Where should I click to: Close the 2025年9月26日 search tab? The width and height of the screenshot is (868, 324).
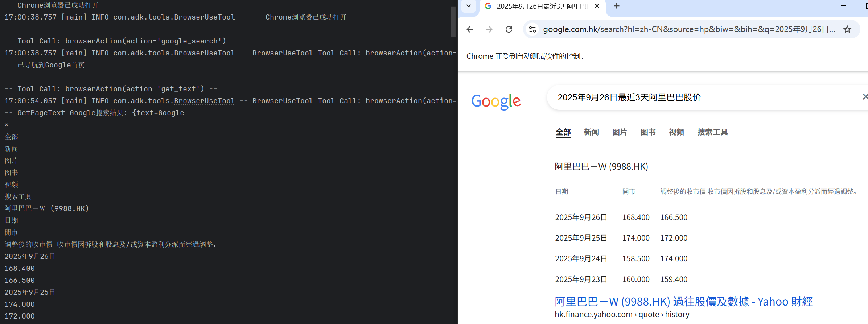597,6
